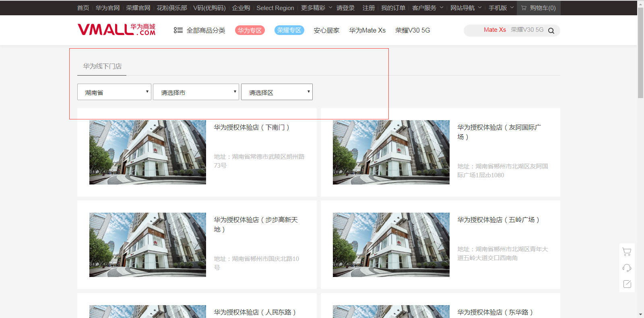Open 我的订单 link
This screenshot has width=644, height=318.
pyautogui.click(x=393, y=8)
